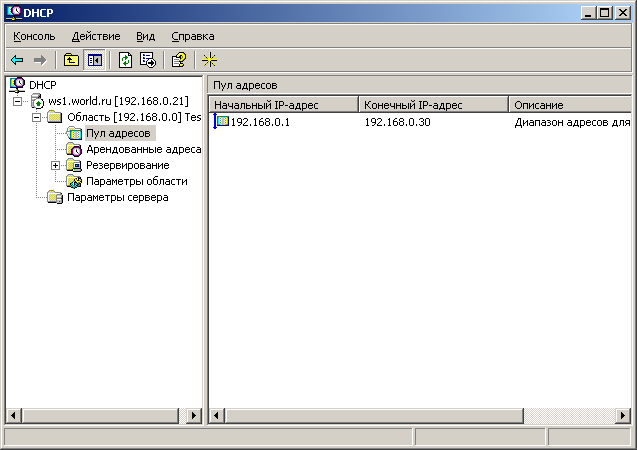The height and width of the screenshot is (450, 637).
Task: Select ws1.world.ru [192.168.0.21] server label
Action: click(x=118, y=101)
